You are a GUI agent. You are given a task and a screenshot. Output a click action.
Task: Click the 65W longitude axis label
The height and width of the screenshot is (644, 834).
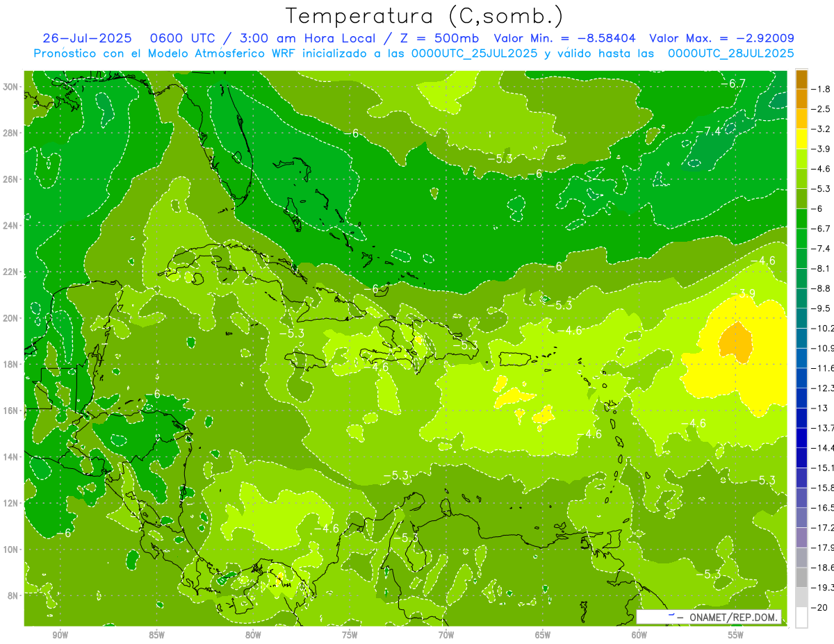[x=543, y=635]
